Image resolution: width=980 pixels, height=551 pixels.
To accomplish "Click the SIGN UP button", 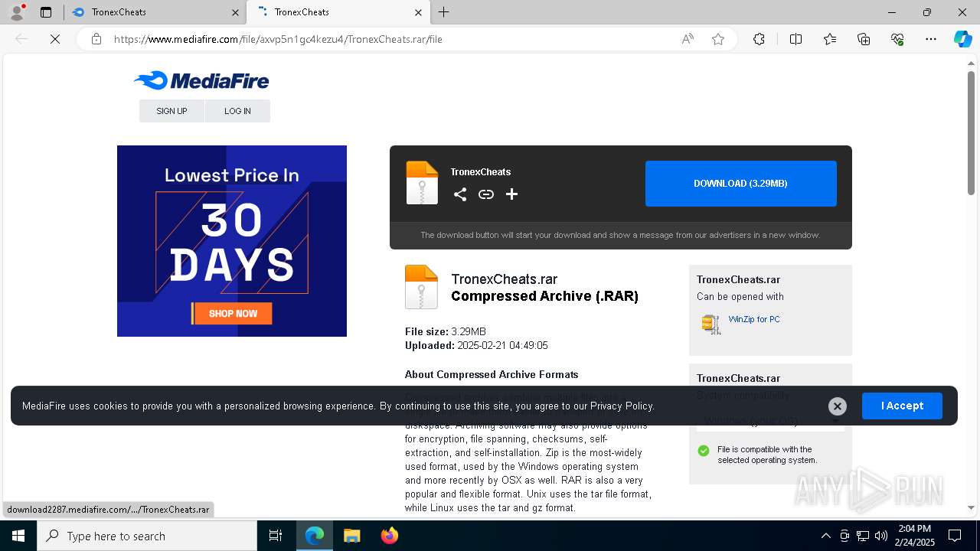I will [x=171, y=111].
